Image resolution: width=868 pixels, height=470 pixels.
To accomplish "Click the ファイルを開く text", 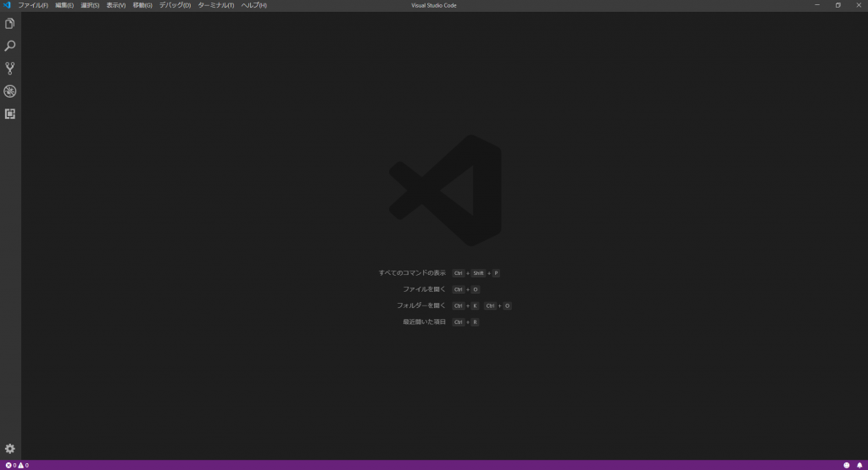I will point(424,289).
